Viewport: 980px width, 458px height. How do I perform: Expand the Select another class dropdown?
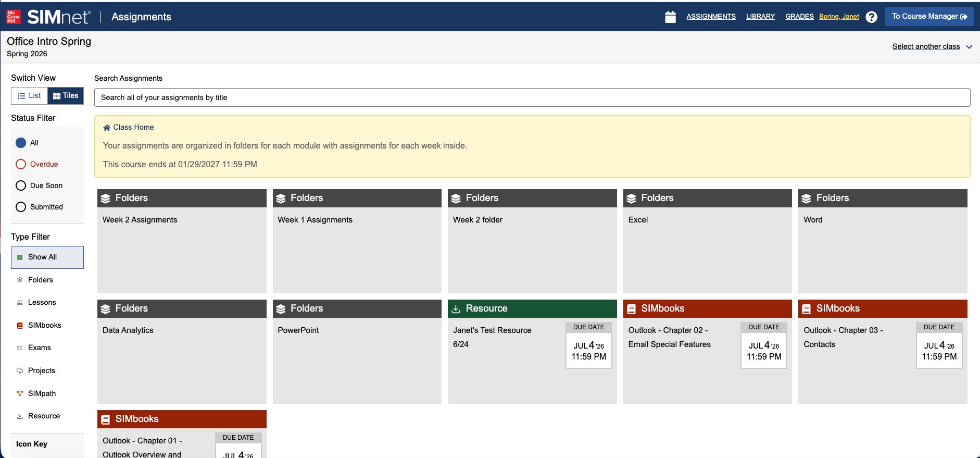[932, 46]
